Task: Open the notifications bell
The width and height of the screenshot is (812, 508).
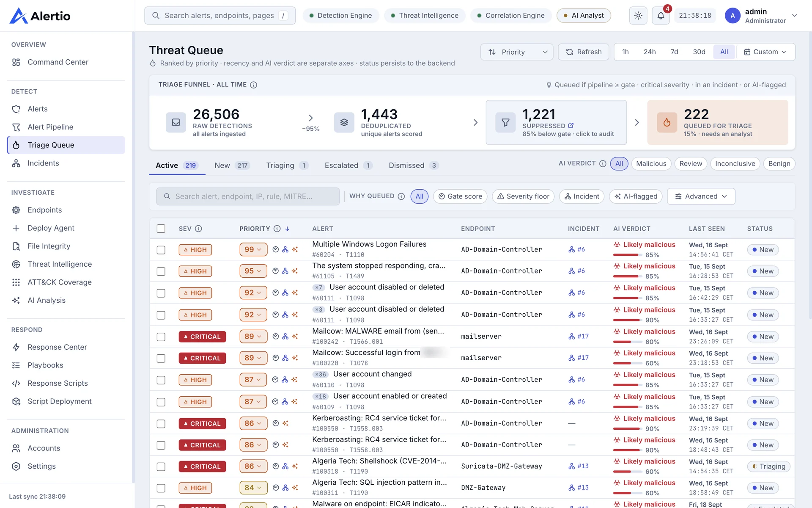Action: point(661,16)
